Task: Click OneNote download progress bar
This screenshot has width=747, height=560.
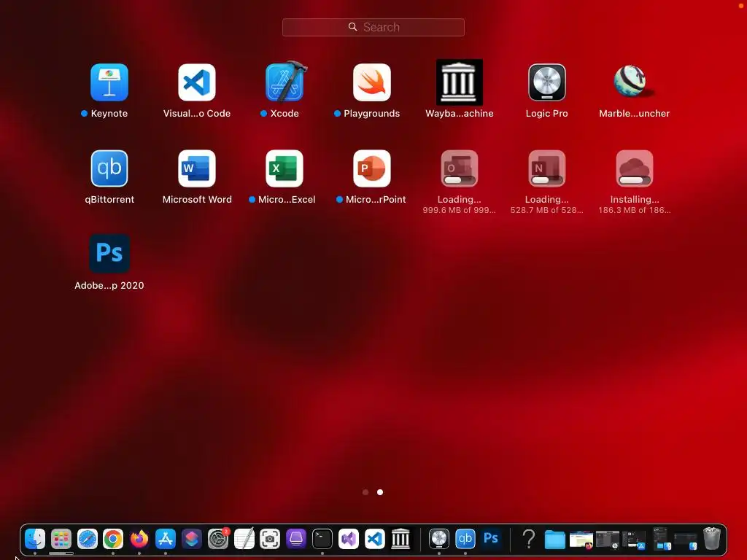Action: click(547, 180)
